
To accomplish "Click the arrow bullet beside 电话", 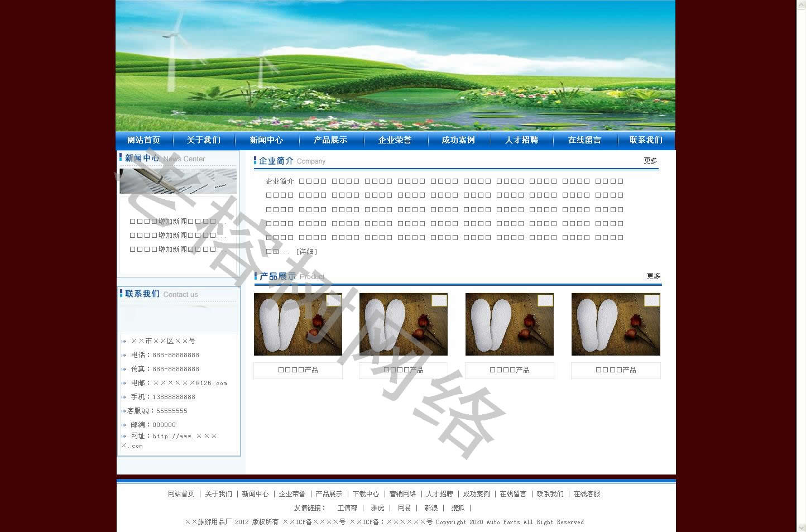I will coord(124,355).
